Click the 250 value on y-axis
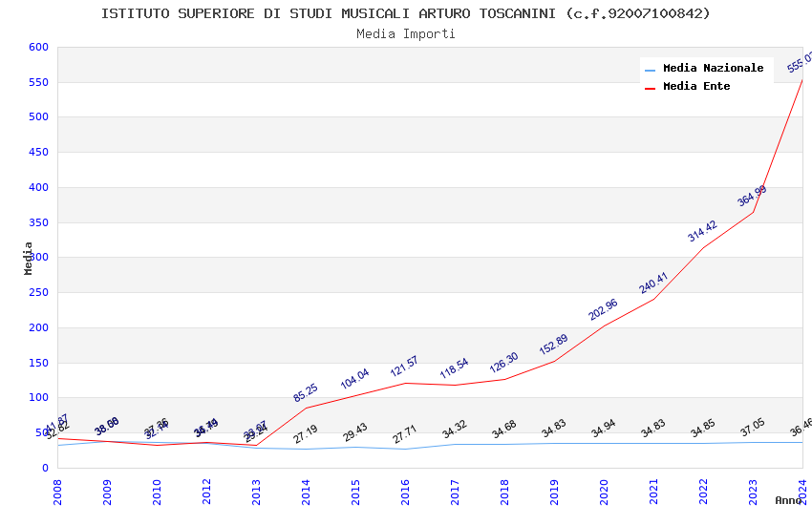Image resolution: width=812 pixels, height=525 pixels. pyautogui.click(x=38, y=292)
